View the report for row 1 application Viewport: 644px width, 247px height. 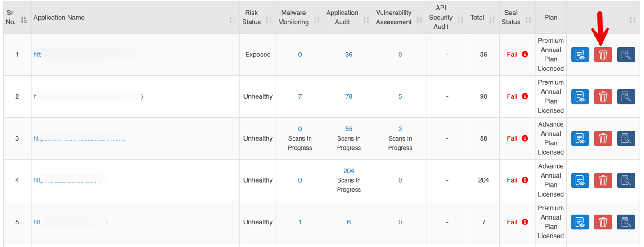click(x=580, y=55)
